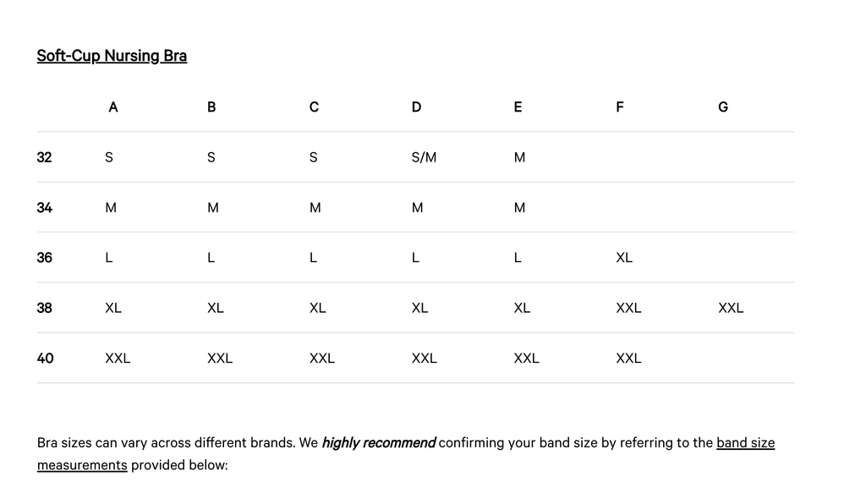Screen dimensions: 866x504
Task: Click the Soft-Cup Nursing Bra heading
Action: pos(112,56)
